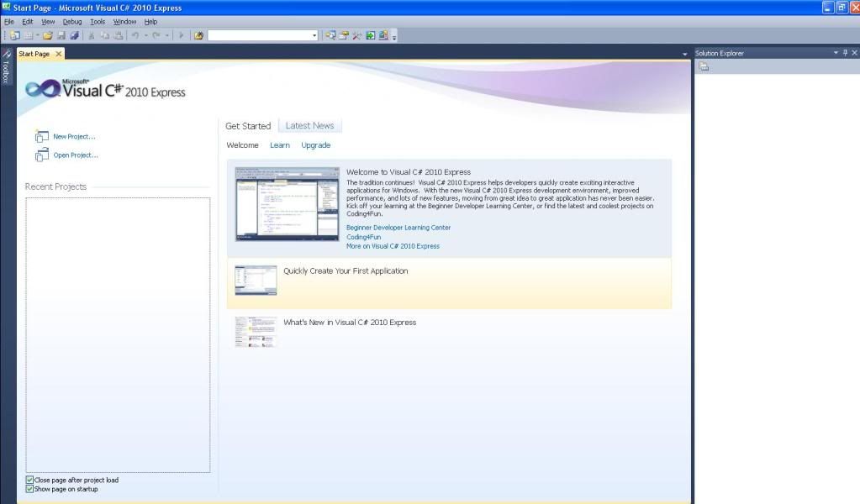860x504 pixels.
Task: Click the Copy toolbar icon
Action: click(105, 35)
